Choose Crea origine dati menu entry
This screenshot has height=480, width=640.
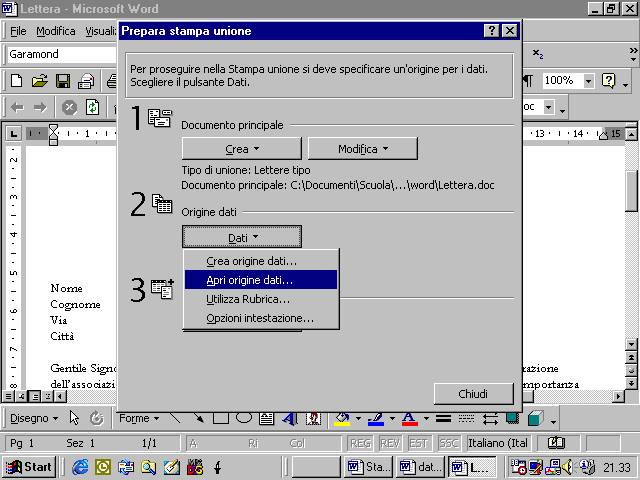click(x=261, y=261)
